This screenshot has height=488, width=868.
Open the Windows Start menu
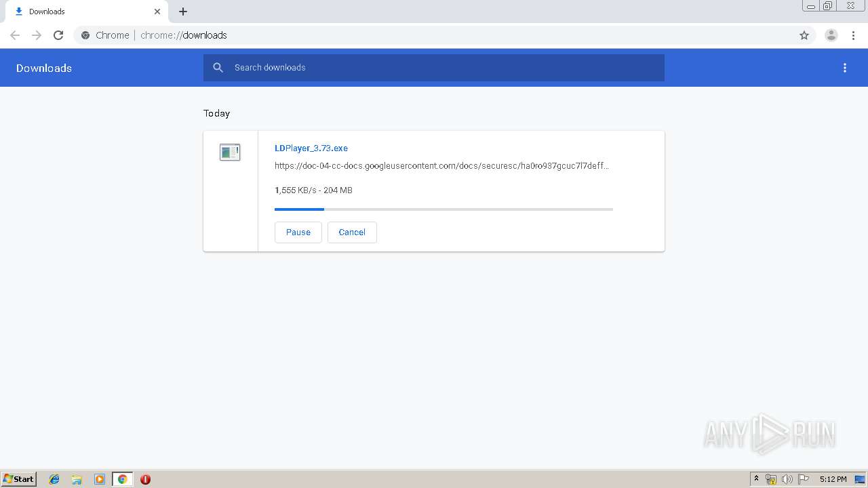(19, 479)
